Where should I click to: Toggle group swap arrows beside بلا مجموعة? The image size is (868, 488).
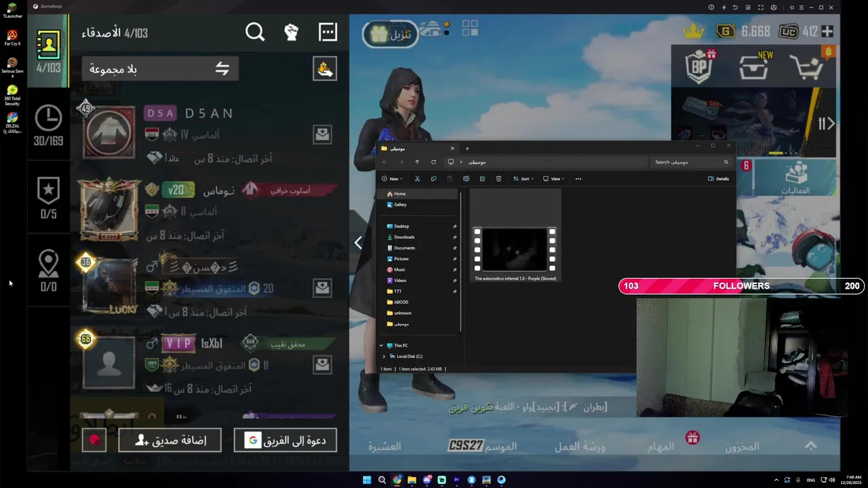pos(222,68)
